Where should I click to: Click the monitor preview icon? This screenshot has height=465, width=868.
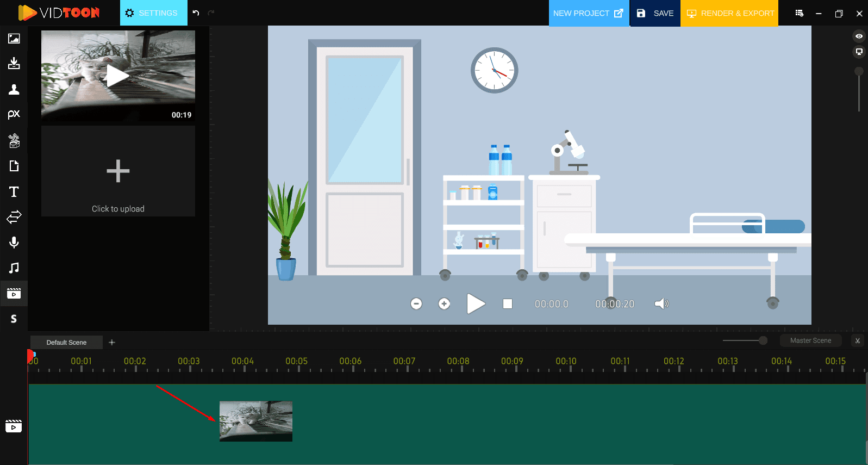859,52
